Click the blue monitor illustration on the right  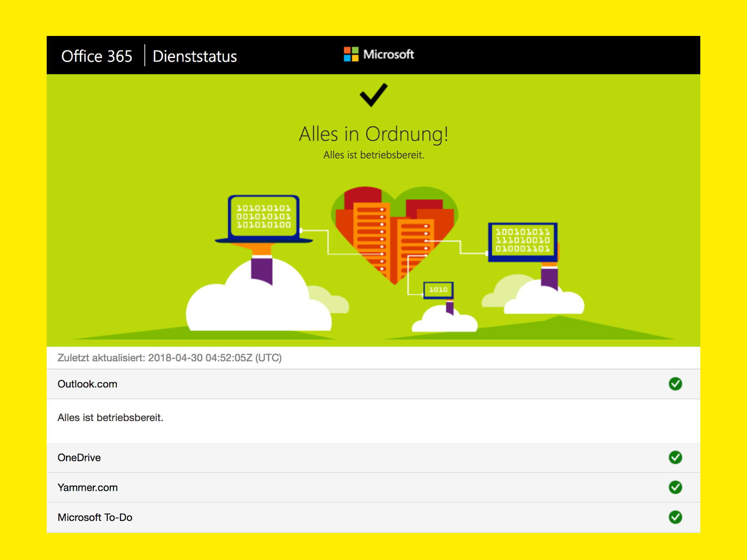pos(523,242)
